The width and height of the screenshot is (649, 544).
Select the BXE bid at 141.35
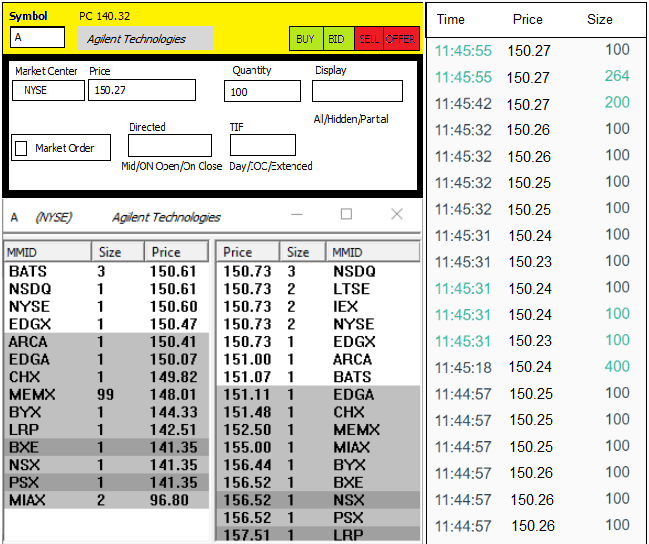point(106,447)
